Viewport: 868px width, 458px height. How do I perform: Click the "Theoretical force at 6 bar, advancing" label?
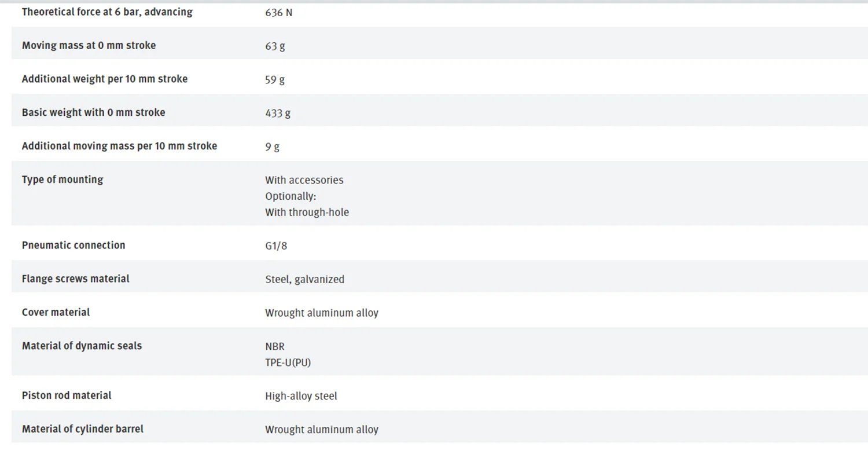(x=107, y=12)
